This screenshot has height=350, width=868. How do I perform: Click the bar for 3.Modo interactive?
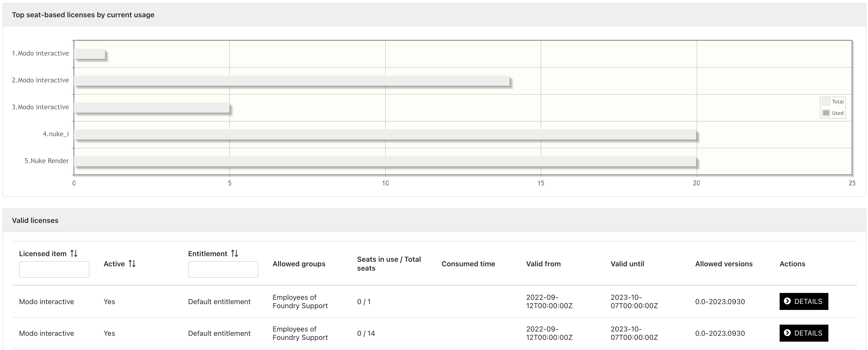(x=152, y=108)
